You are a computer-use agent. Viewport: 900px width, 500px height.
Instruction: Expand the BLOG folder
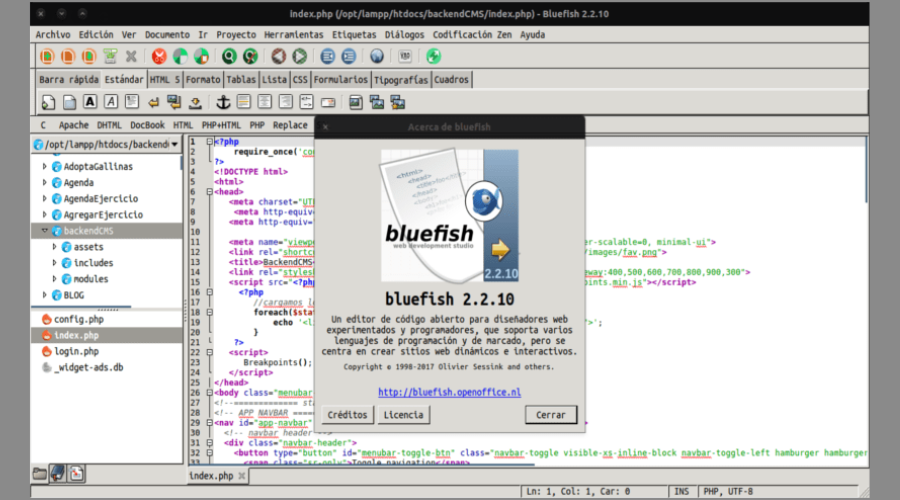pyautogui.click(x=44, y=295)
